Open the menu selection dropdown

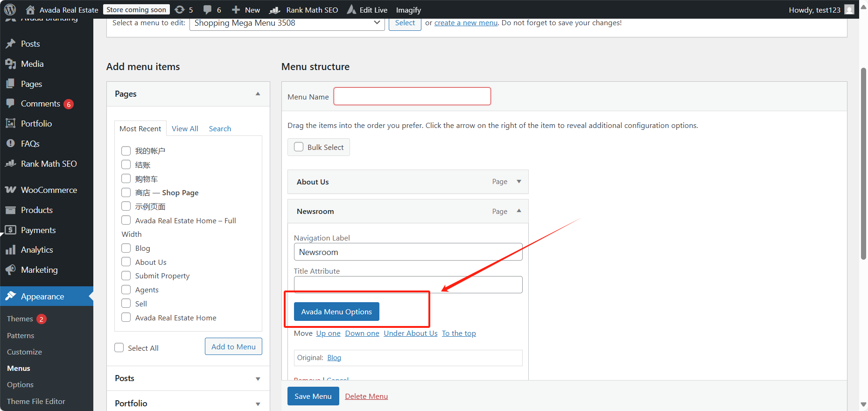tap(287, 23)
